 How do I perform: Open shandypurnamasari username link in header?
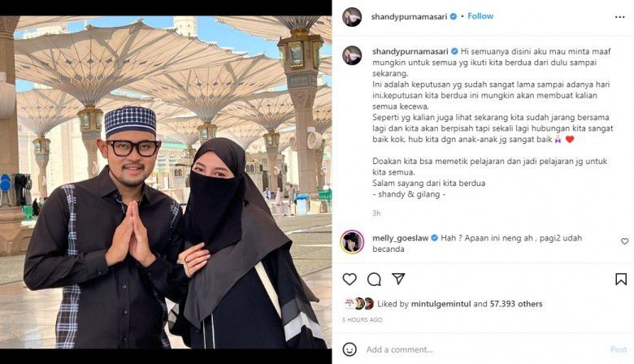tap(409, 16)
